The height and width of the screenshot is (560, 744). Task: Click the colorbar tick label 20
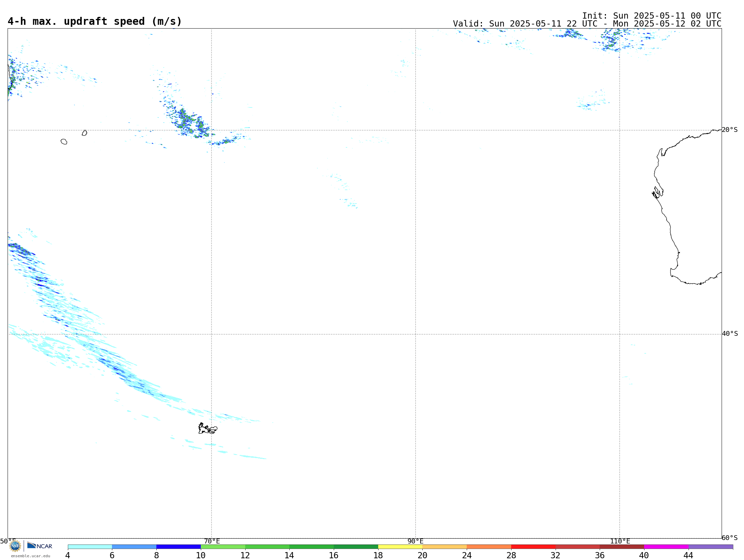422,555
